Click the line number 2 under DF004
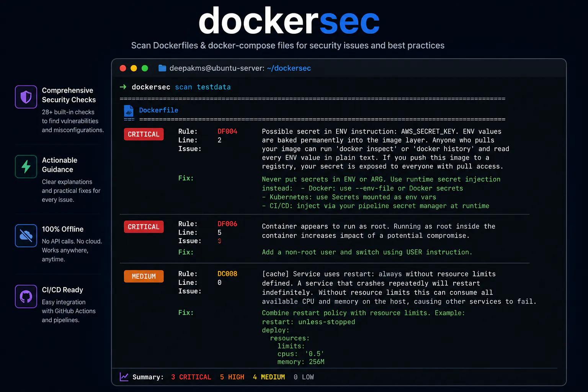Screen dimensions: 588x392 click(x=219, y=140)
